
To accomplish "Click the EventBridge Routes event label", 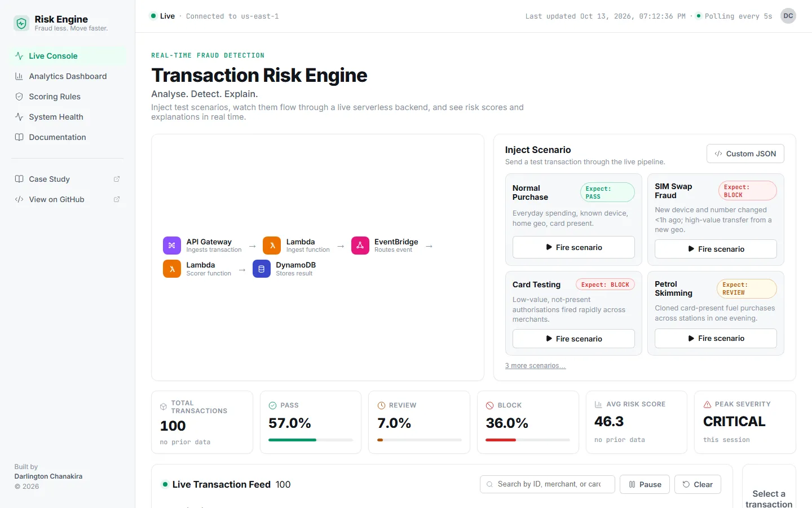I will pos(393,250).
